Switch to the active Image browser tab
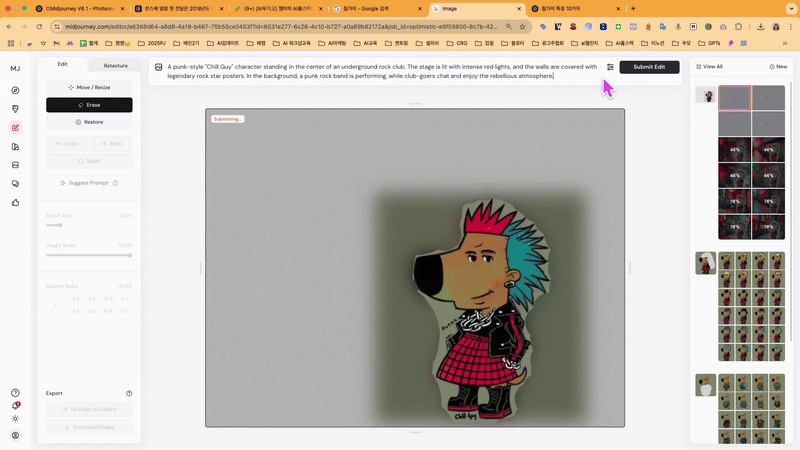 tap(476, 9)
